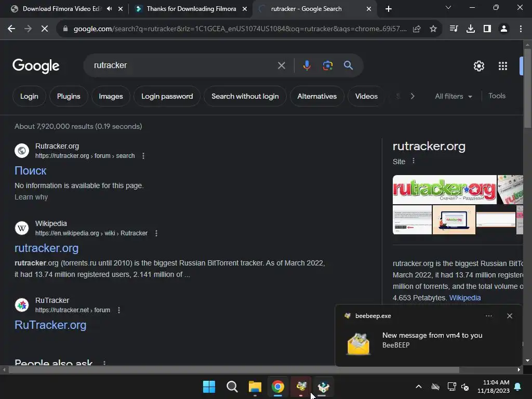
Task: Click the address bar URL
Action: coord(240,29)
